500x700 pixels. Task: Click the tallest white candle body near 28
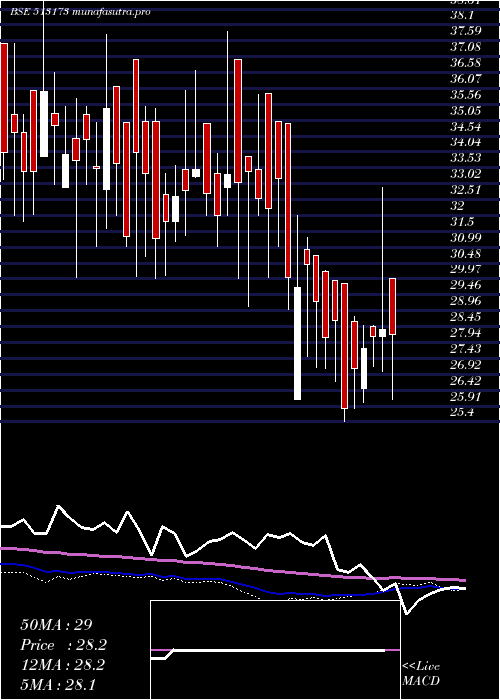coord(297,343)
